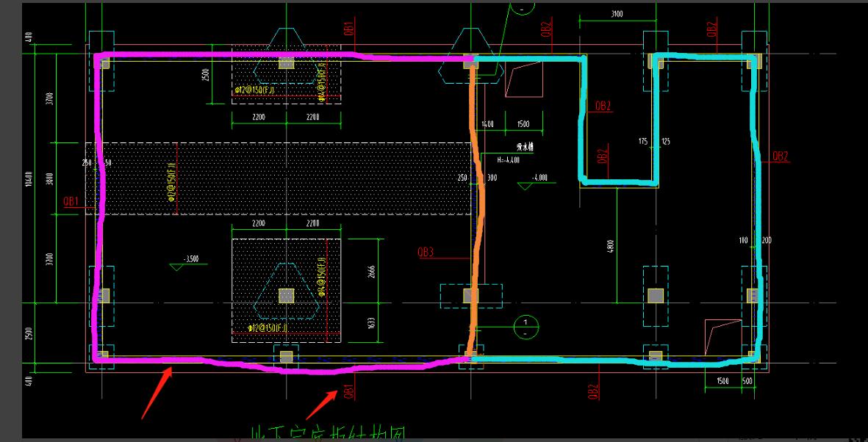The image size is (868, 442).
Task: Click section marker circle labeled 1
Action: pyautogui.click(x=526, y=327)
